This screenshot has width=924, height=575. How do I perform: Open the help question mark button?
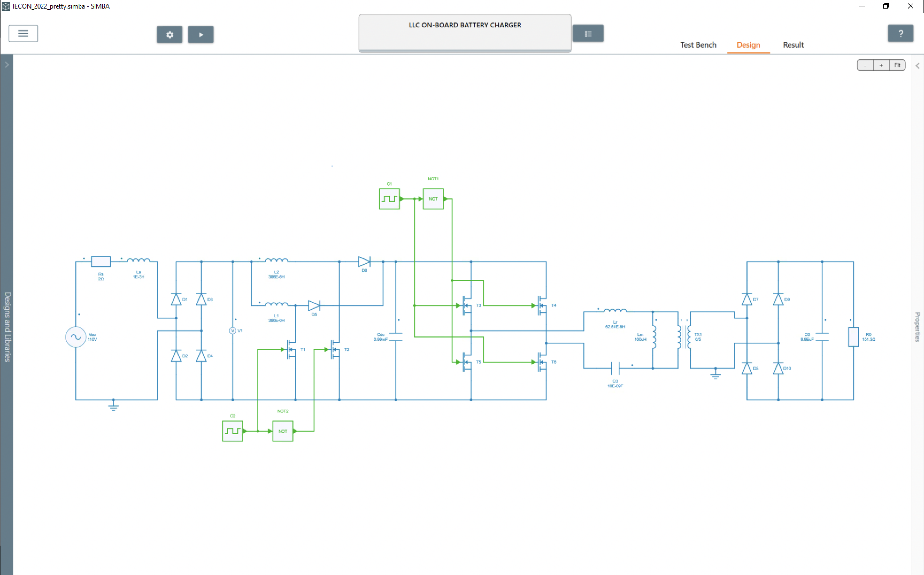pyautogui.click(x=900, y=34)
